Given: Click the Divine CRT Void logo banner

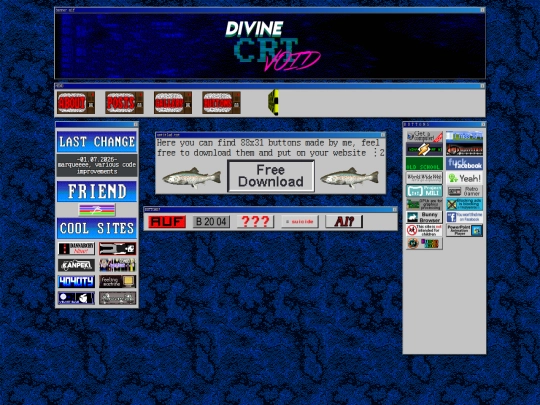Looking at the screenshot, I should coord(270,46).
